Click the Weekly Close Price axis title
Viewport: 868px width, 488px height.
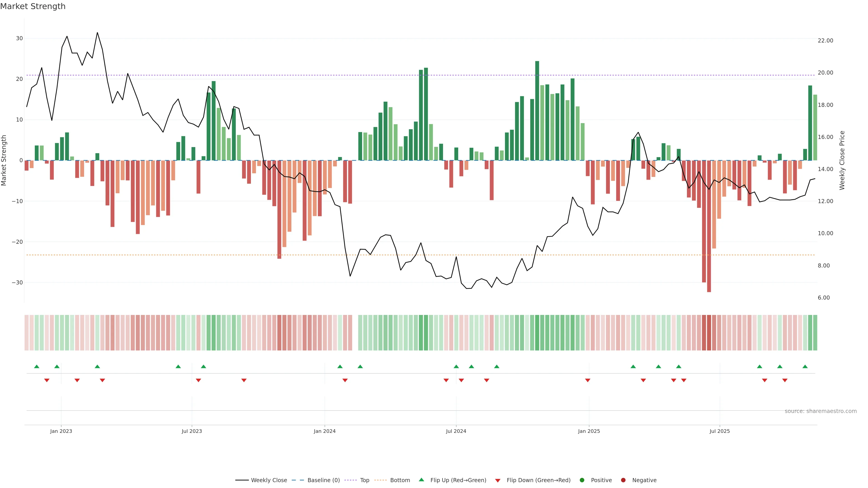tap(842, 160)
